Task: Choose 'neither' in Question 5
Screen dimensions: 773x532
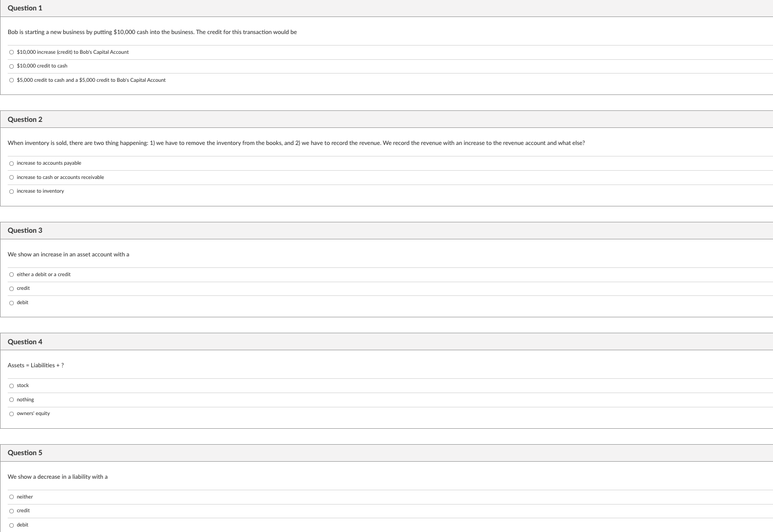Action: (12, 497)
